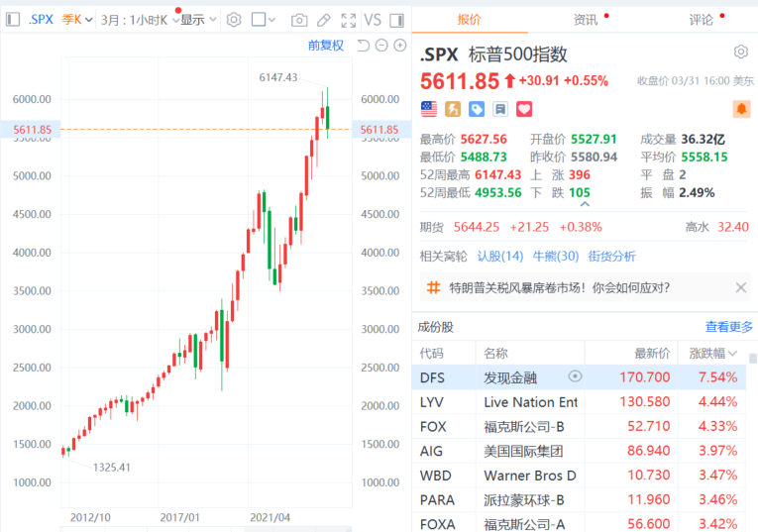
Task: Switch to the 评论 tab
Action: 701,20
